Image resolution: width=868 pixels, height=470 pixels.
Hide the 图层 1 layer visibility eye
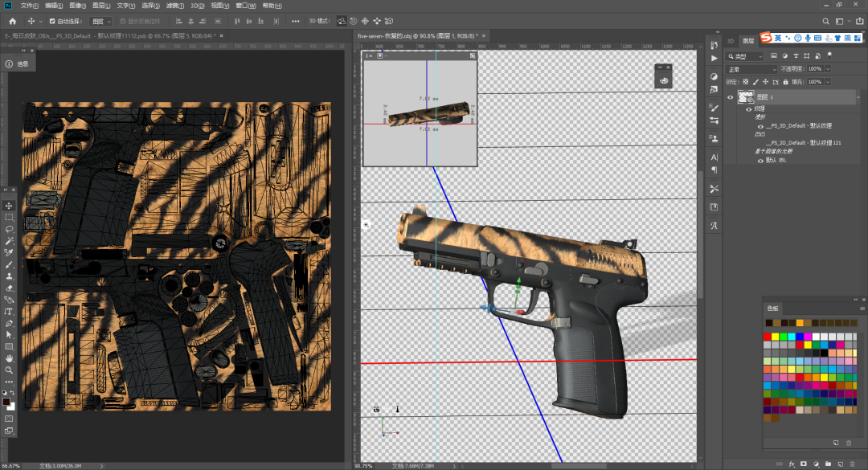730,96
